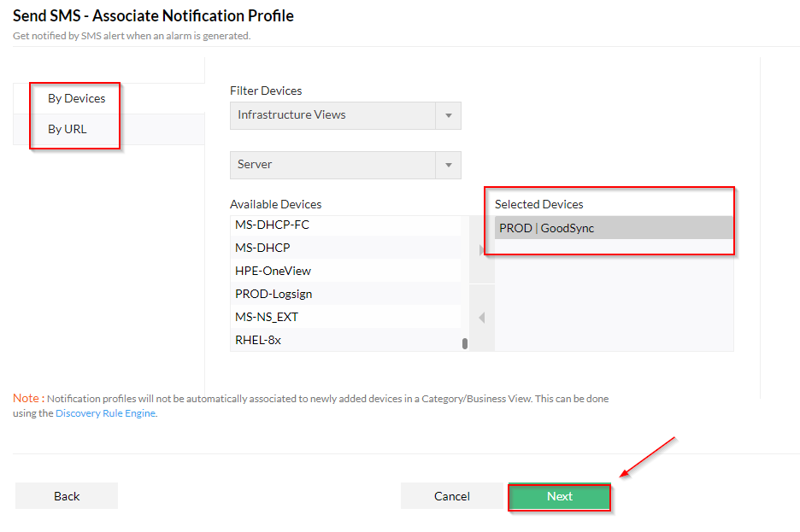The image size is (800, 532).
Task: Expand the Server category dropdown
Action: point(449,165)
